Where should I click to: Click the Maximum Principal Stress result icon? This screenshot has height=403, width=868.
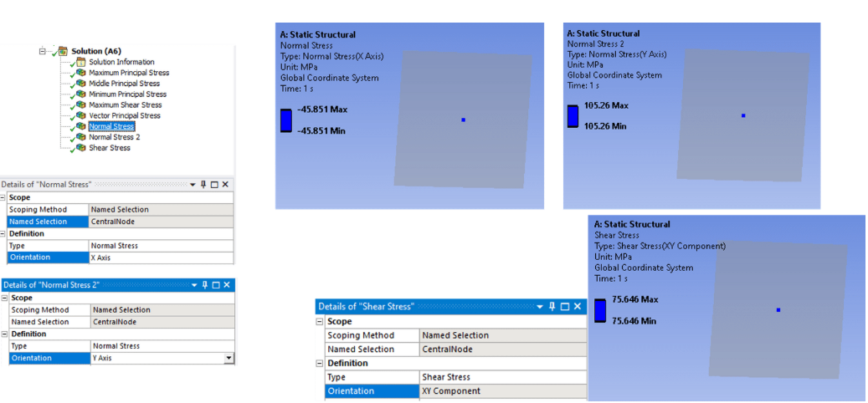(81, 73)
